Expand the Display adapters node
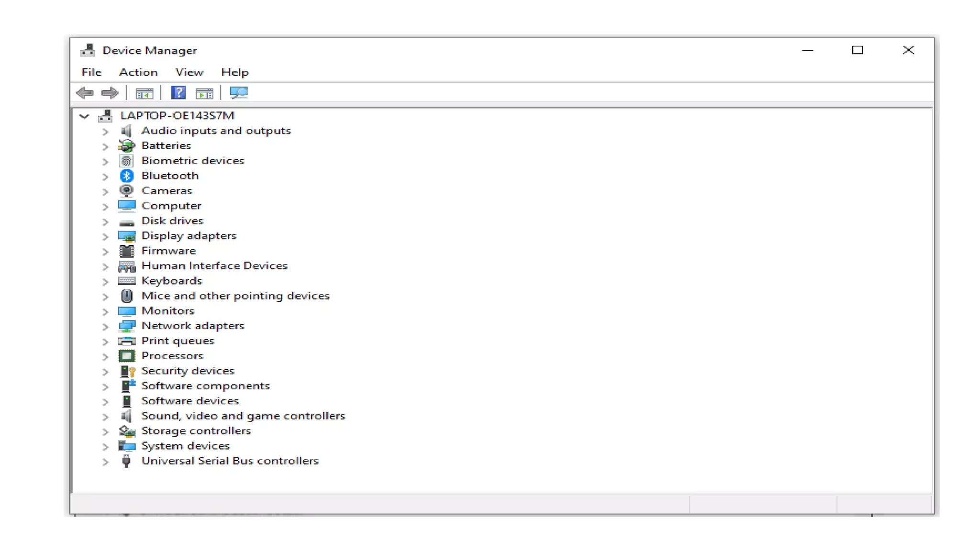Viewport: 980px width, 551px height. [x=105, y=236]
